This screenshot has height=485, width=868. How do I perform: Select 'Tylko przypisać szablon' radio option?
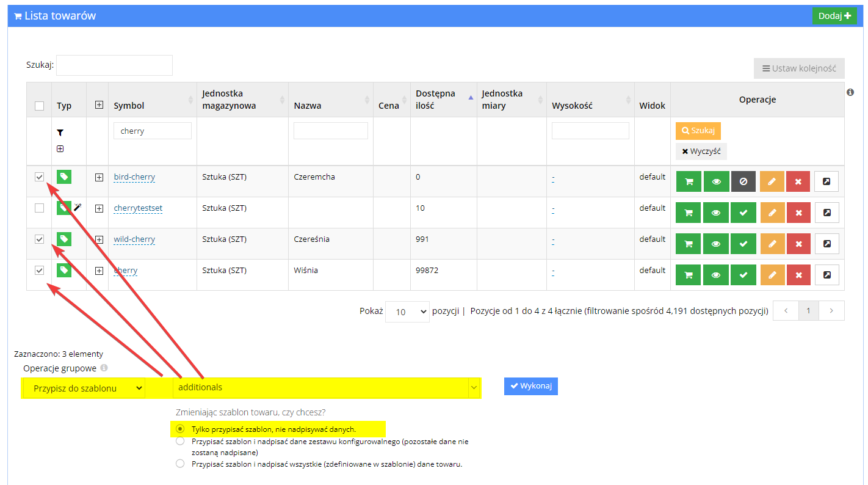[x=179, y=429]
